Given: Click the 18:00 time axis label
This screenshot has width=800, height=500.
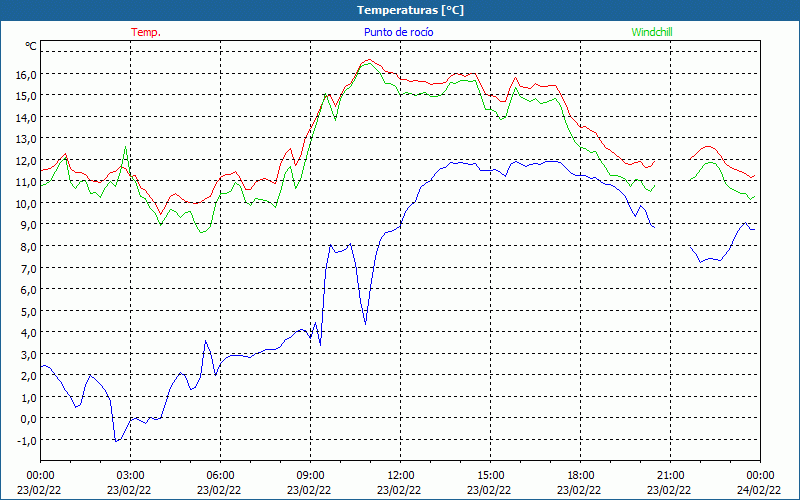Looking at the screenshot, I should 581,476.
